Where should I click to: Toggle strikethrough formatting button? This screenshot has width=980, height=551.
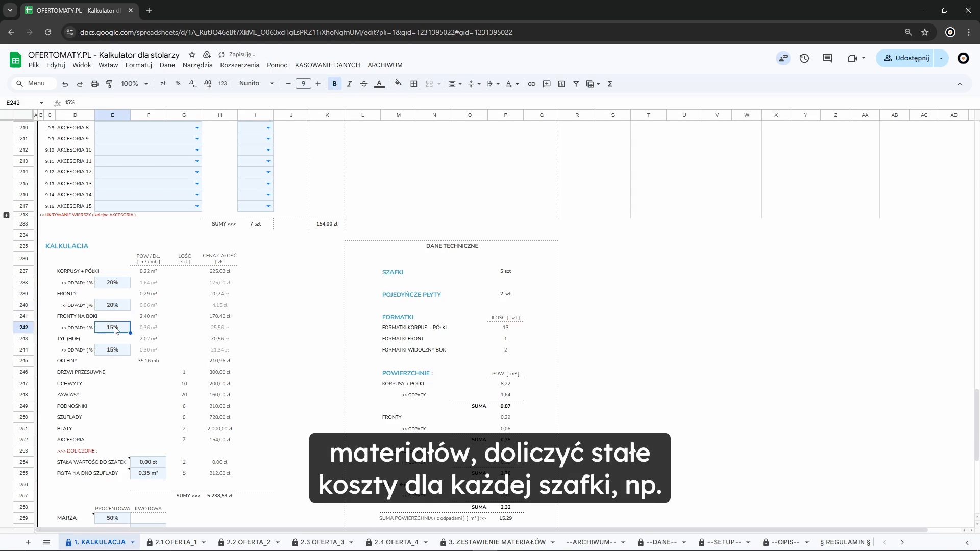point(364,84)
